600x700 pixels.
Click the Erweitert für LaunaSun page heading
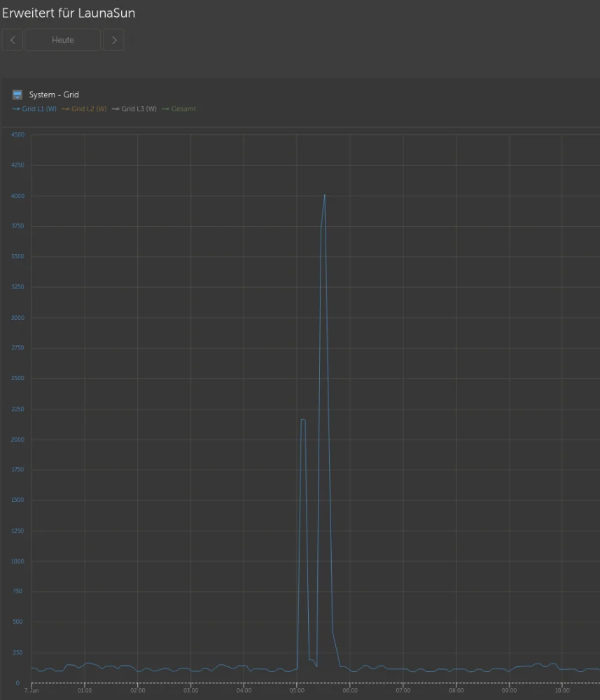point(69,13)
